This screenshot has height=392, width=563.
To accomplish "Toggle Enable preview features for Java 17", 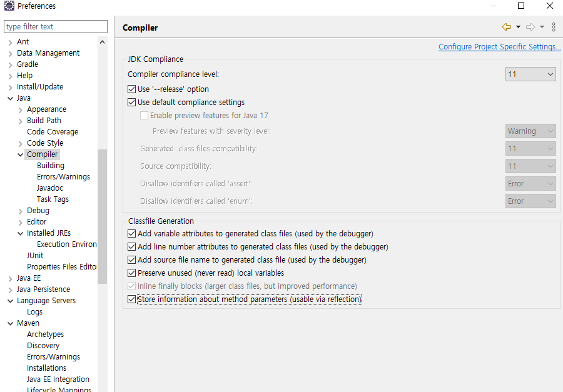I will point(144,116).
